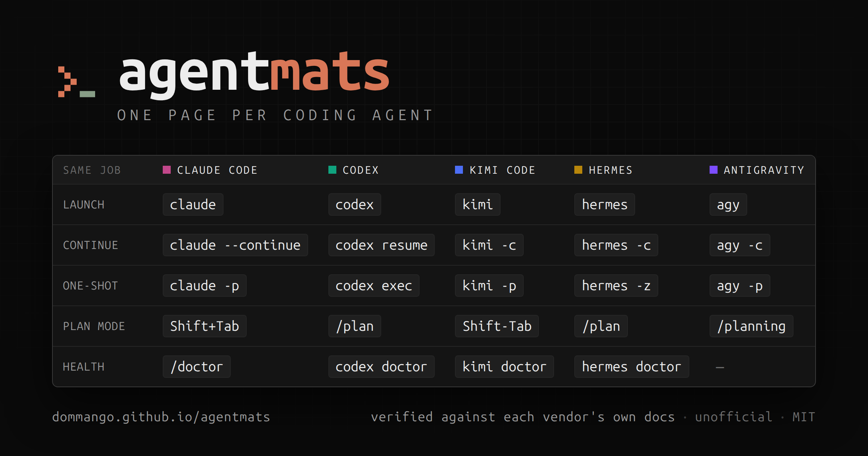Open the dommango.github.io/agentmats link
Image resolution: width=868 pixels, height=456 pixels.
point(161,417)
